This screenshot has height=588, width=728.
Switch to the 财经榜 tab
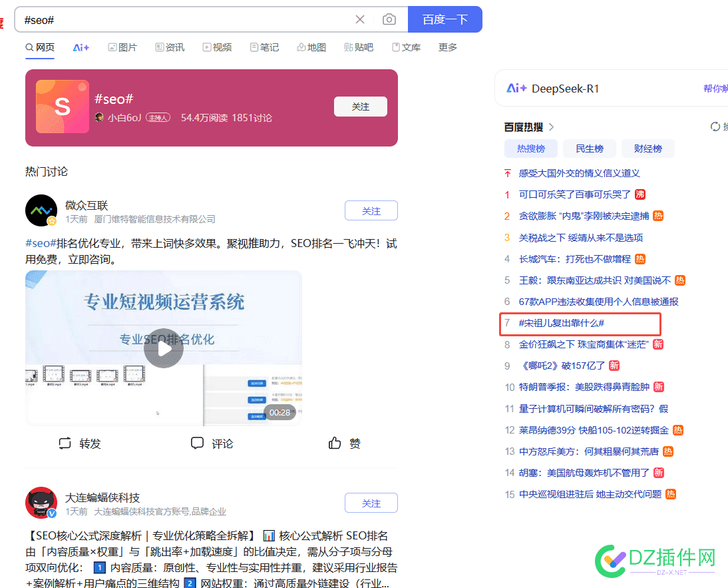point(647,148)
